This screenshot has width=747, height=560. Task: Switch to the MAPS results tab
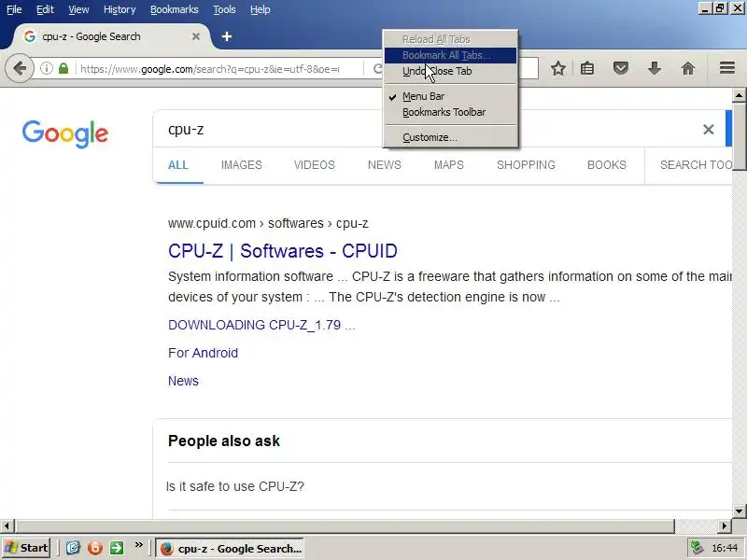point(449,165)
